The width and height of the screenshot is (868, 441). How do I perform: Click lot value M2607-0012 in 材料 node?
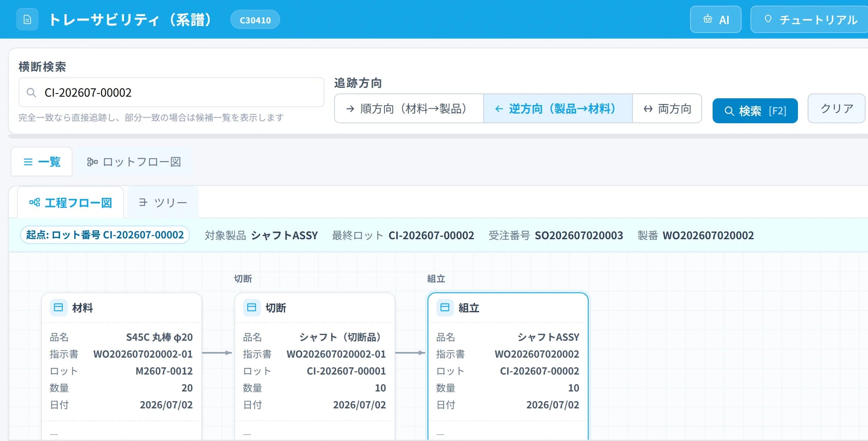pos(164,371)
